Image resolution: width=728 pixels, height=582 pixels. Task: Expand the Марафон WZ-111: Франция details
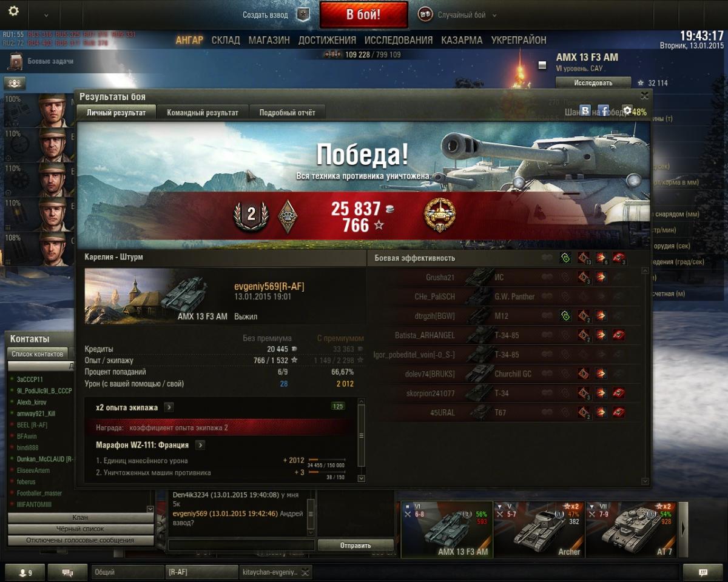point(200,445)
